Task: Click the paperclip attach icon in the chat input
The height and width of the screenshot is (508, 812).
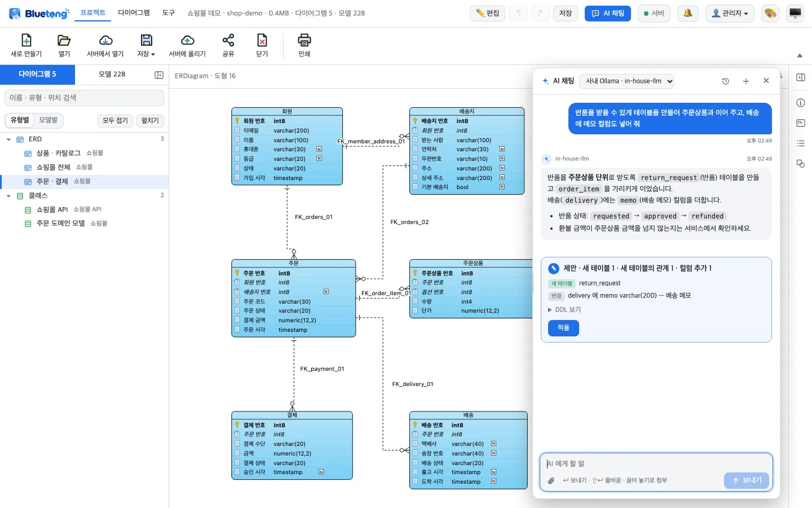Action: pos(551,480)
